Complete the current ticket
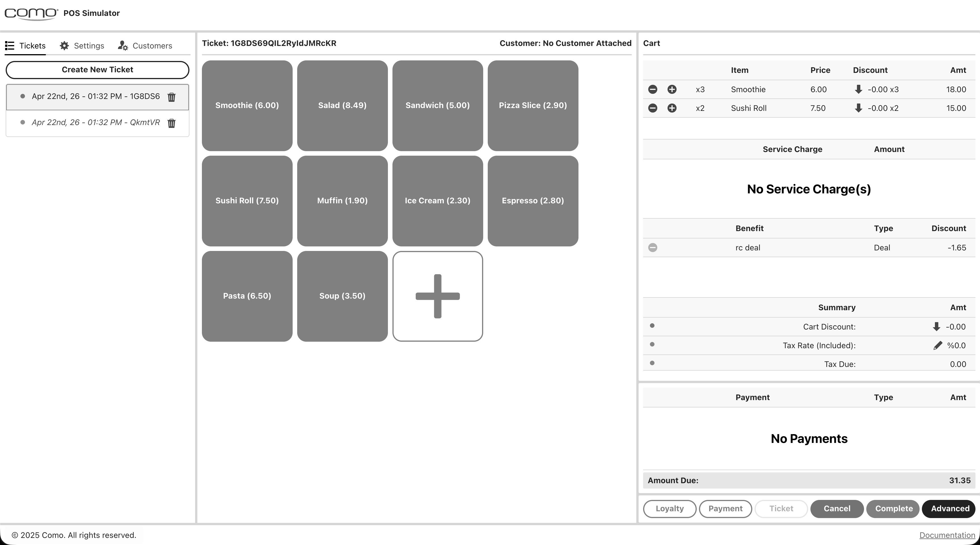 pos(893,509)
